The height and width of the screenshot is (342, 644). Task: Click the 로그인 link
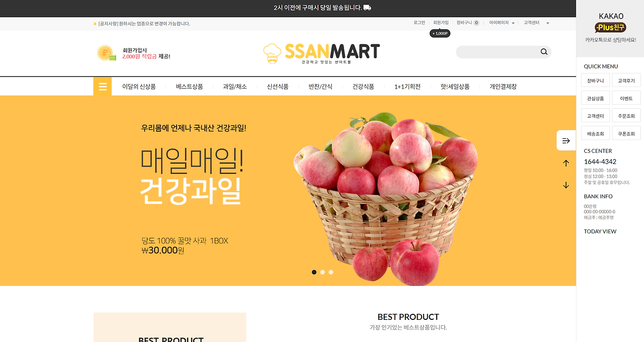419,23
